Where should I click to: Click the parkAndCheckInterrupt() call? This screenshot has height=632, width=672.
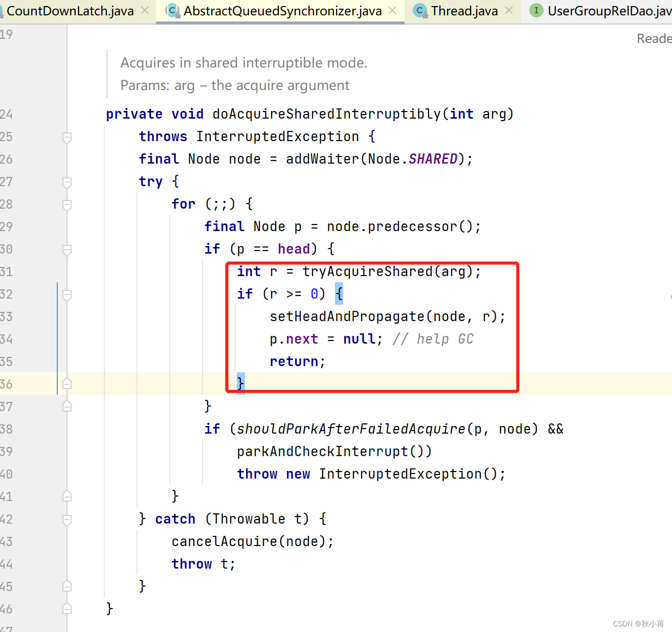pyautogui.click(x=335, y=452)
